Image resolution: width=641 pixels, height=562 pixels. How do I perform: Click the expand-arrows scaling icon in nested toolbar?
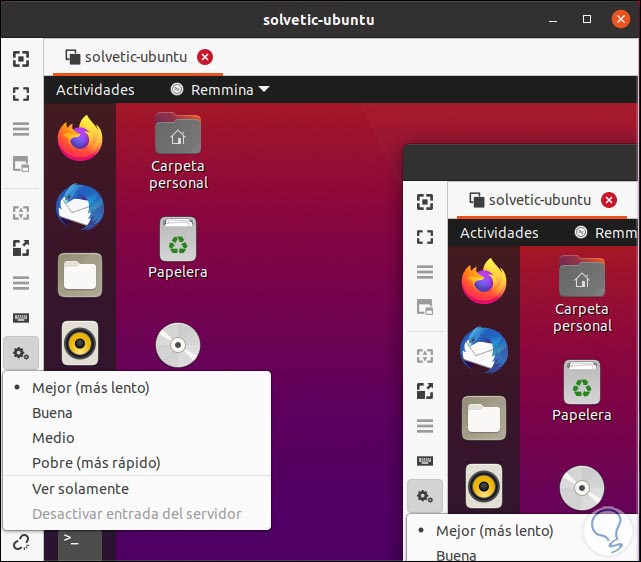(425, 391)
